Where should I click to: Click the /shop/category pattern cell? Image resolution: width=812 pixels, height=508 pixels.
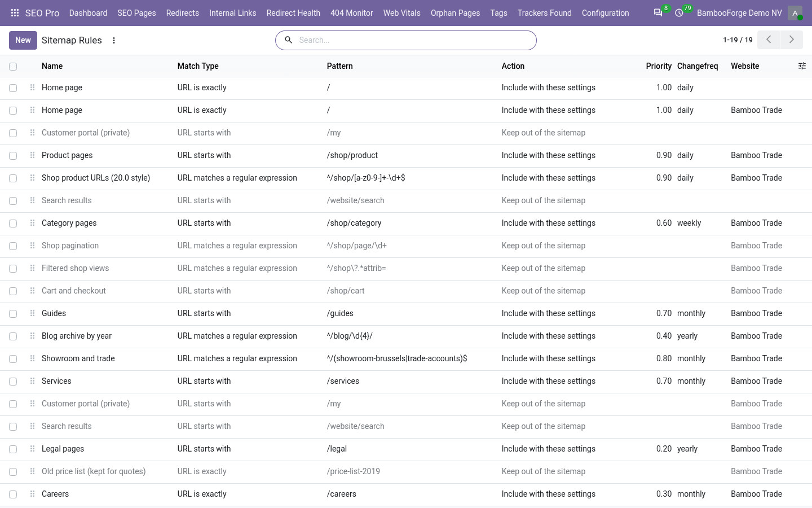tap(354, 223)
